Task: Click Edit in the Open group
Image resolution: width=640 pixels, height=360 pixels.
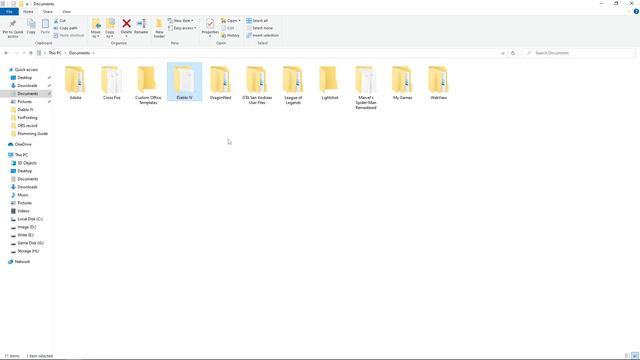Action: click(x=228, y=28)
